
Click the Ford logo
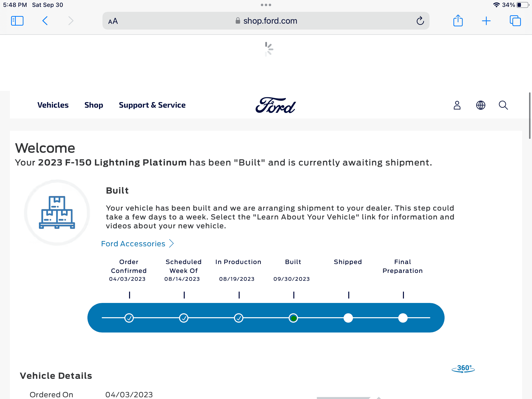click(276, 105)
